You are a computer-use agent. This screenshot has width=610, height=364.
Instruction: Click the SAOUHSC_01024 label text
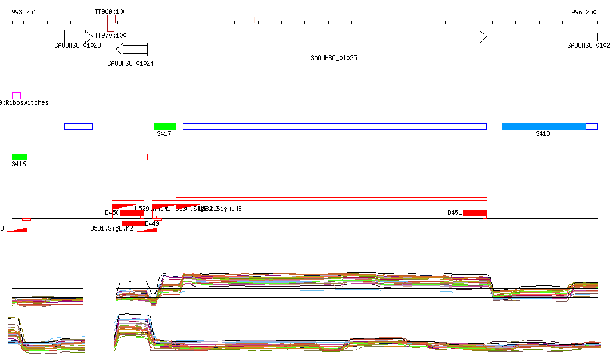point(130,63)
